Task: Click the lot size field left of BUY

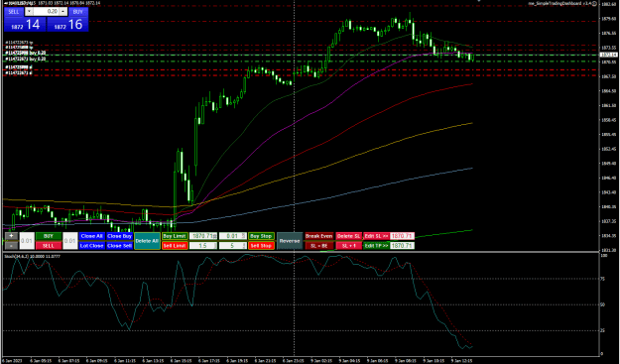Action: [x=27, y=241]
